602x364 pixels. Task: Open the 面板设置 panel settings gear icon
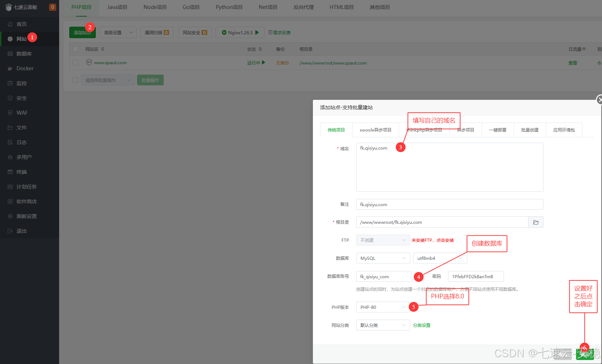[10, 216]
